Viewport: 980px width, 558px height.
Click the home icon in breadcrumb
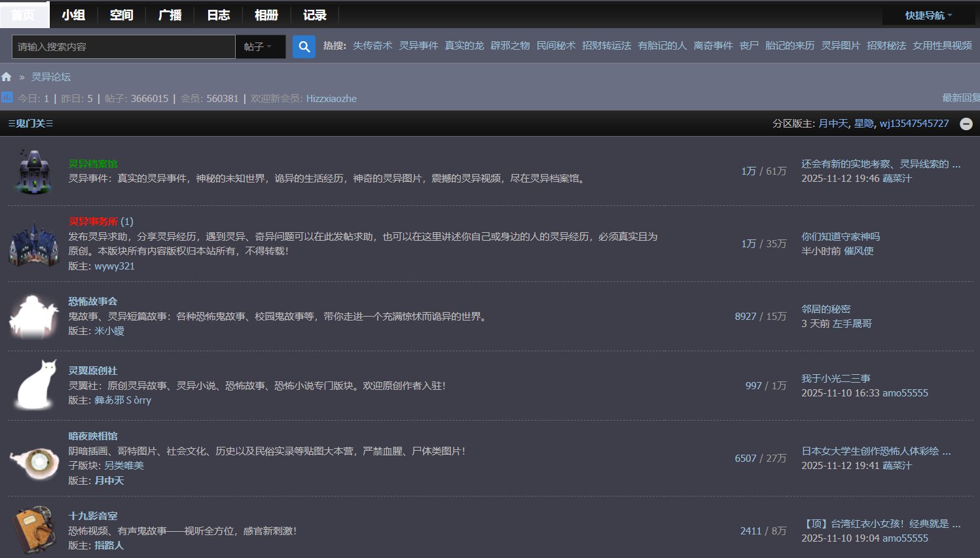7,77
